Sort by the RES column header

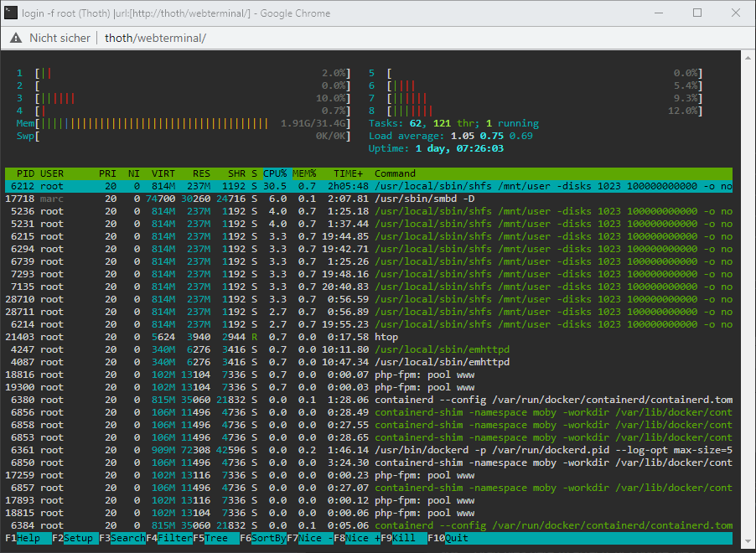201,173
